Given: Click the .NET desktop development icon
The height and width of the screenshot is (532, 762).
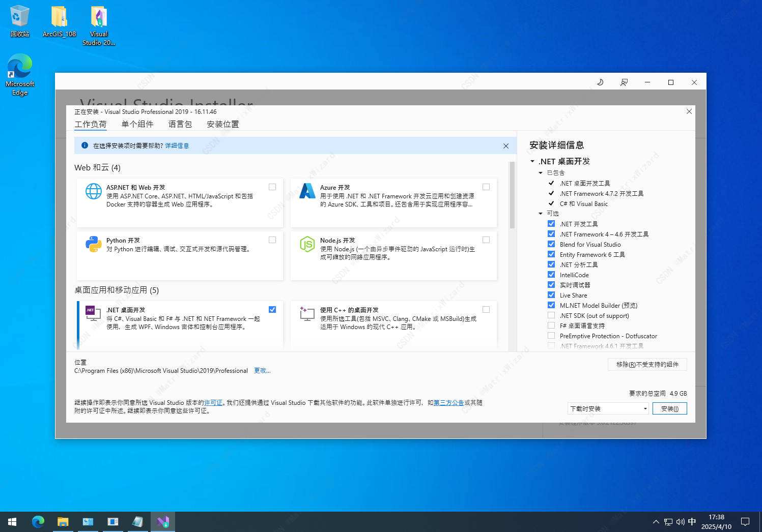Looking at the screenshot, I should 93,313.
